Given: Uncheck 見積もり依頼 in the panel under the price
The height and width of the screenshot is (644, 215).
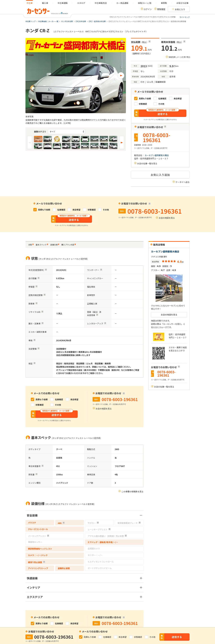Looking at the screenshot, I should click(x=136, y=98).
